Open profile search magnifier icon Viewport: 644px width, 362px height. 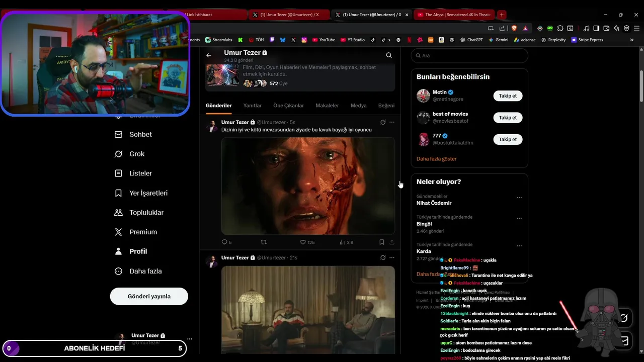point(389,55)
